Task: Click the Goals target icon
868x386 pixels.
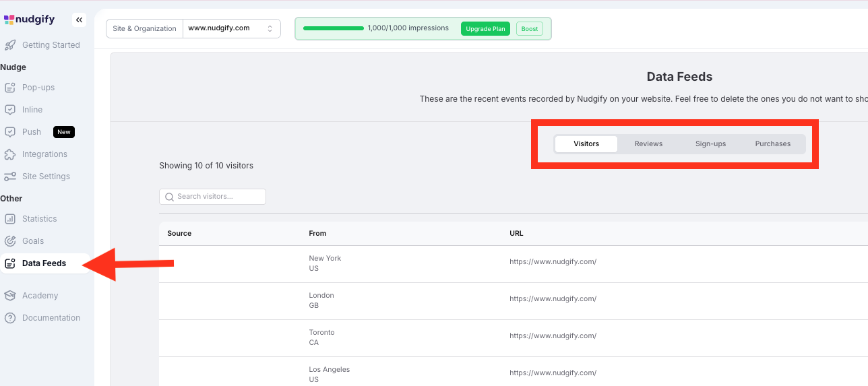Action: pos(10,241)
